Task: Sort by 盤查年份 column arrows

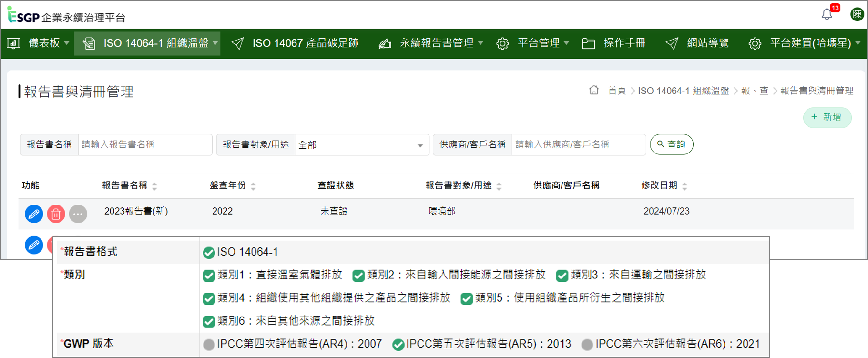Action: (x=253, y=186)
